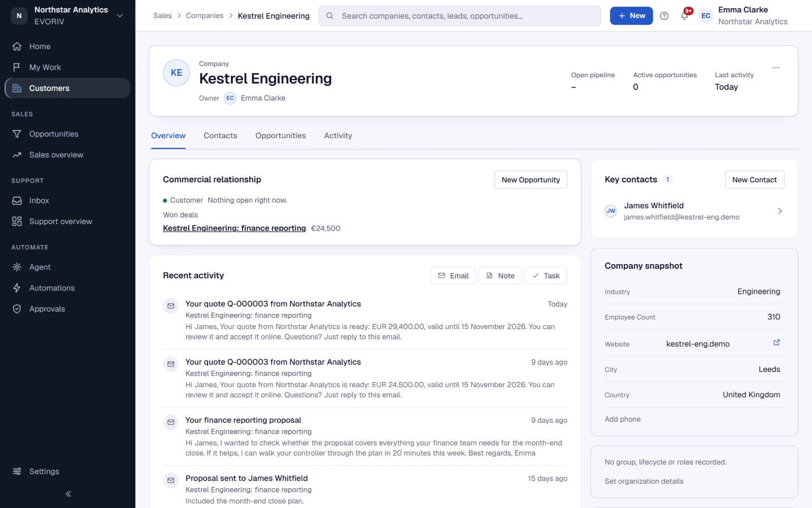Screen dimensions: 812x508
Task: Open Automations in the sidebar
Action: 67,288
